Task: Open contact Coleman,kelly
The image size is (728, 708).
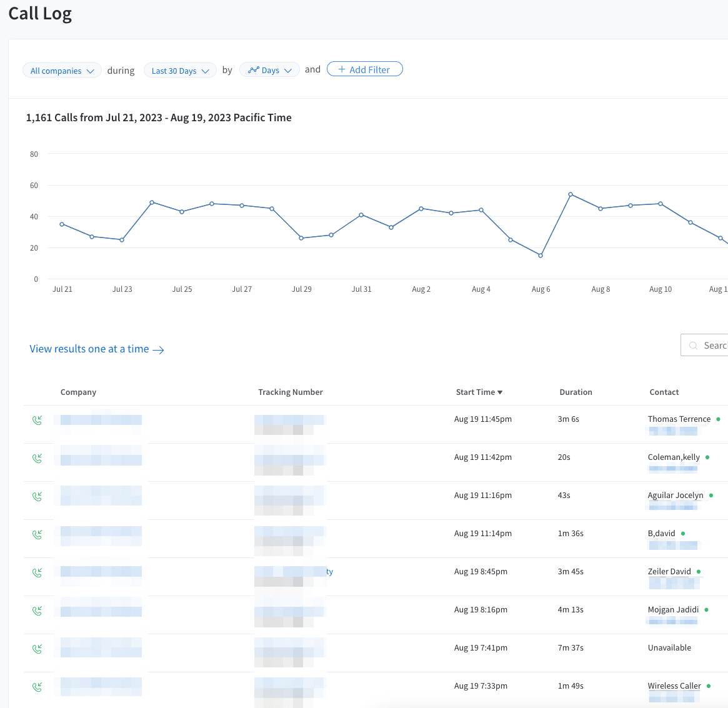Action: pos(674,457)
